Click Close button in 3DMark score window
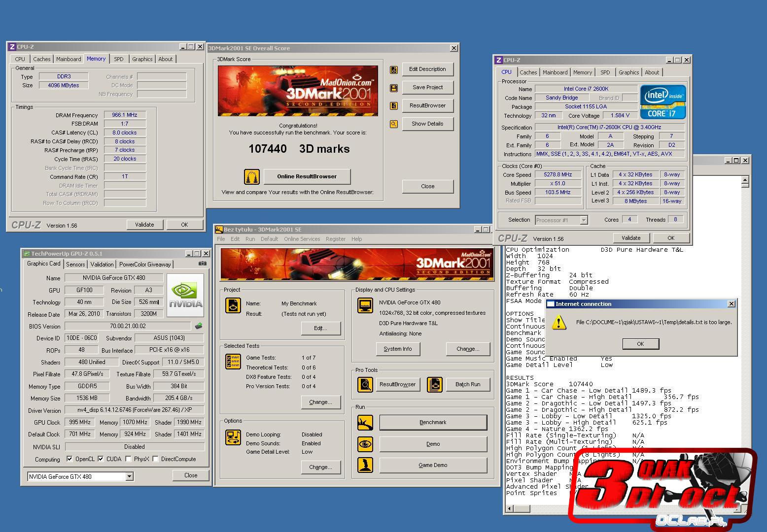767x532 pixels. (428, 186)
